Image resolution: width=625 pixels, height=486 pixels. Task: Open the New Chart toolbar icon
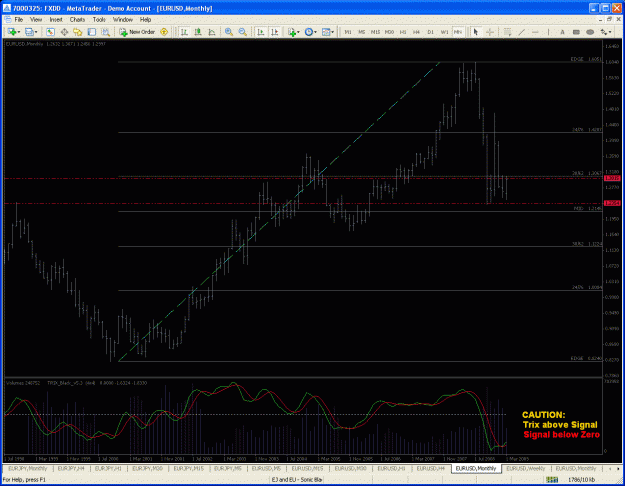click(x=11, y=32)
